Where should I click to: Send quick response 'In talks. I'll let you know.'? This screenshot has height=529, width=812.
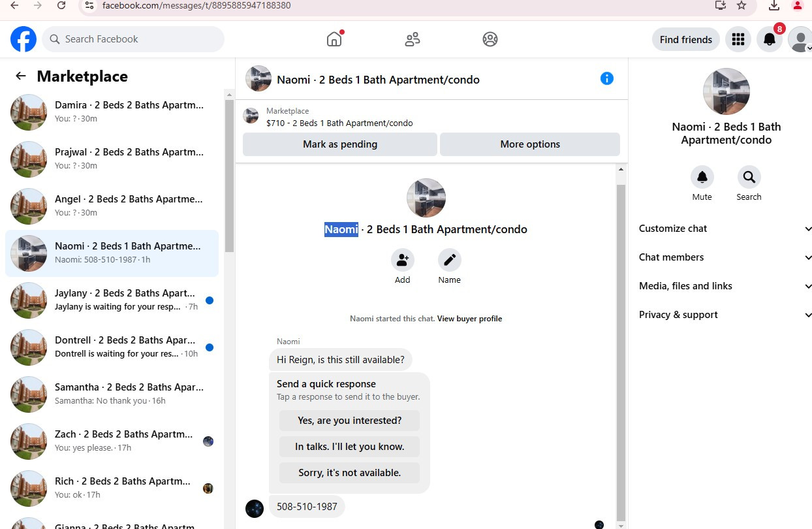coord(349,447)
